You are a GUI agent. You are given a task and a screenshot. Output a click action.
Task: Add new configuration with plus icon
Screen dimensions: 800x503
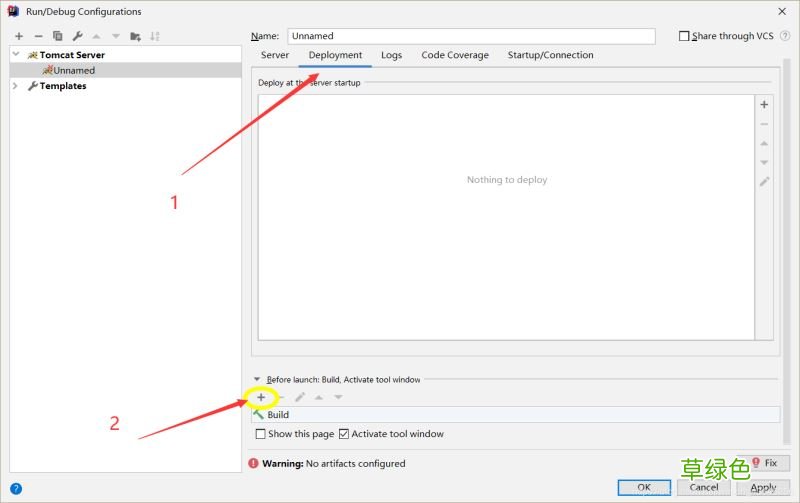(19, 36)
